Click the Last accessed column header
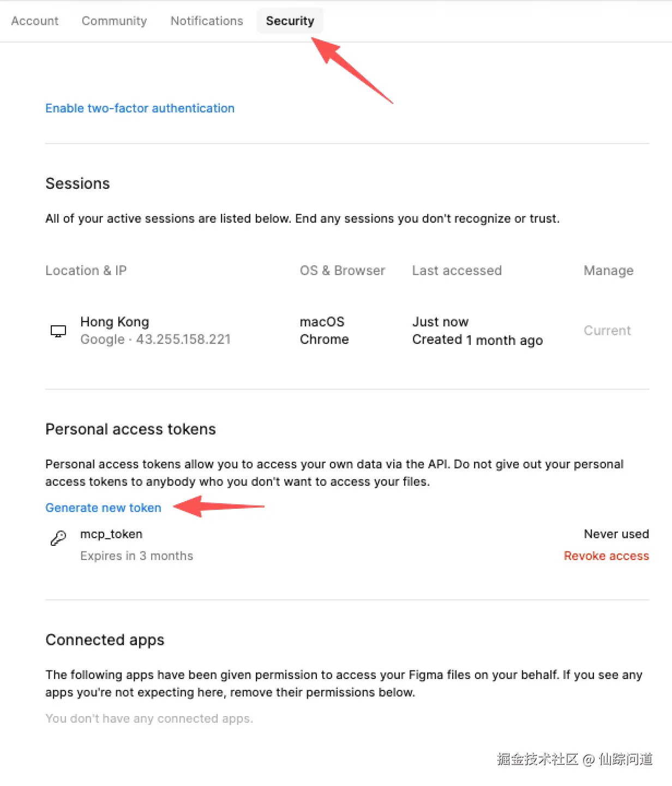Viewport: 672px width, 786px height. coord(457,271)
